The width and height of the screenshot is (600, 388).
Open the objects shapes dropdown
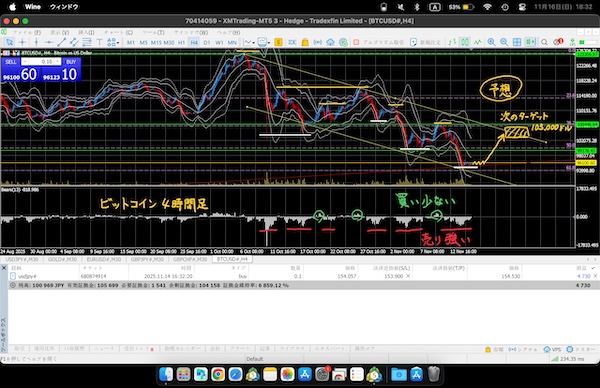(x=113, y=42)
